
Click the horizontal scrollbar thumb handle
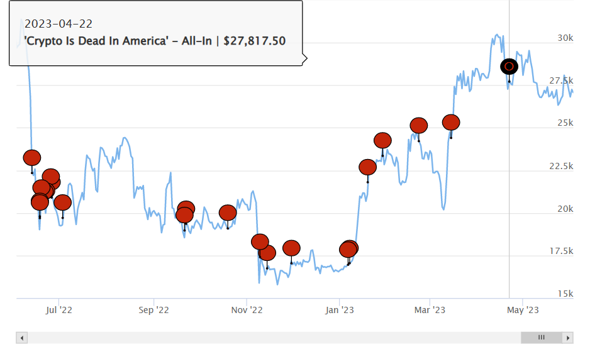pos(541,338)
